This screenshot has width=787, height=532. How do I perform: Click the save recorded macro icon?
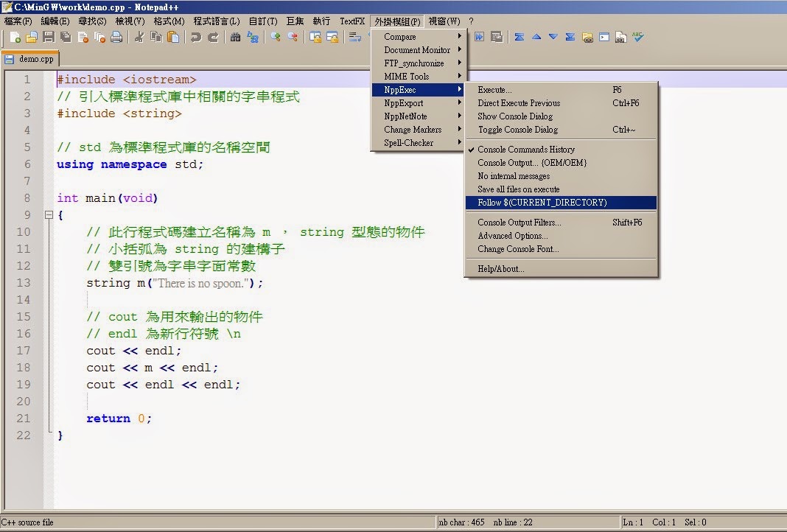click(497, 37)
